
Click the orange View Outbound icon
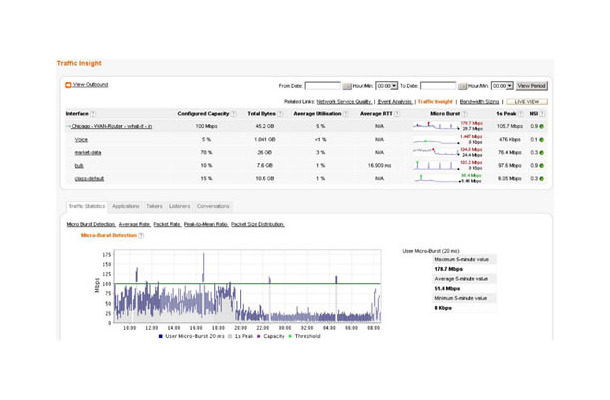pos(68,85)
